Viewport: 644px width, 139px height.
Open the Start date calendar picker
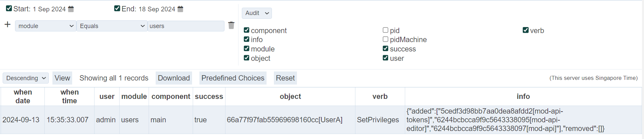71,9
